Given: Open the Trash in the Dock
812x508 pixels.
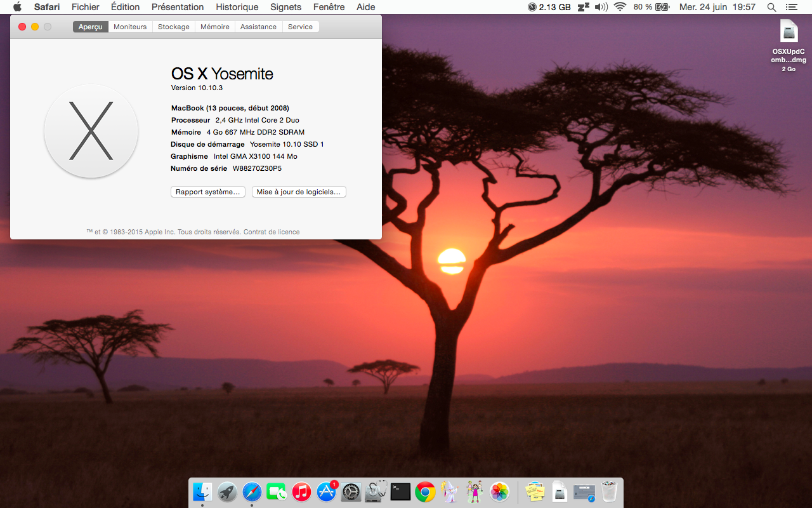Looking at the screenshot, I should pos(609,491).
